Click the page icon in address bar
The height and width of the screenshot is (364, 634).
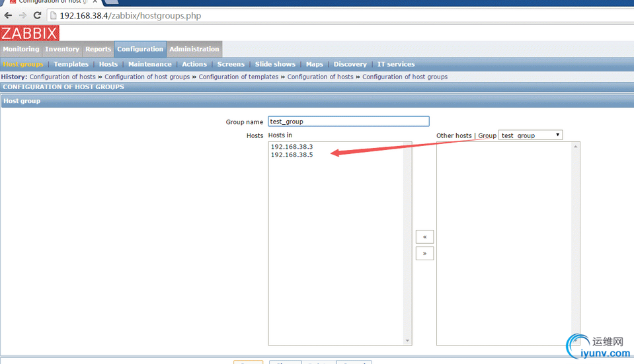click(x=54, y=15)
